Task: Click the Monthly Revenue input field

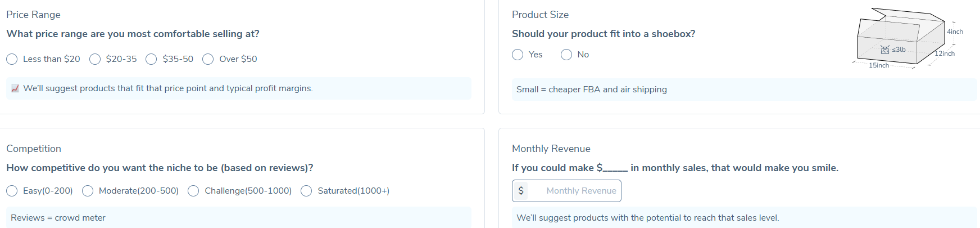Action: pos(580,191)
